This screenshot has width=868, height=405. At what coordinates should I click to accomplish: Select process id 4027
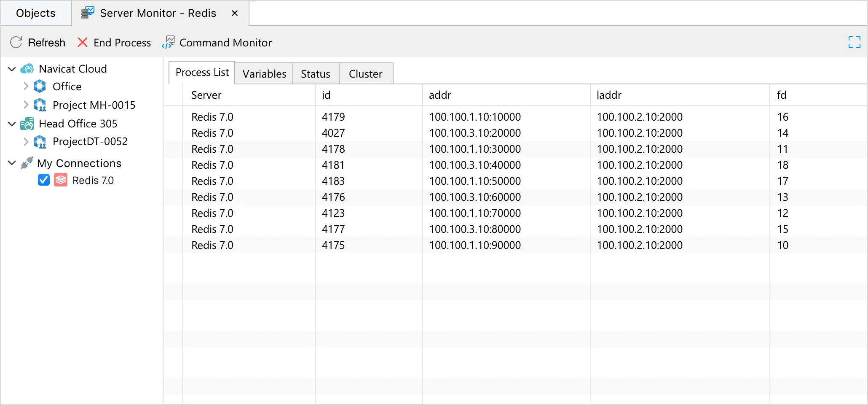pos(333,133)
